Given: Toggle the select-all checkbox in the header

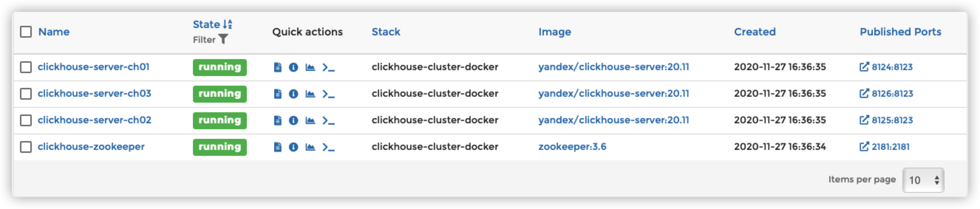Looking at the screenshot, I should (26, 31).
